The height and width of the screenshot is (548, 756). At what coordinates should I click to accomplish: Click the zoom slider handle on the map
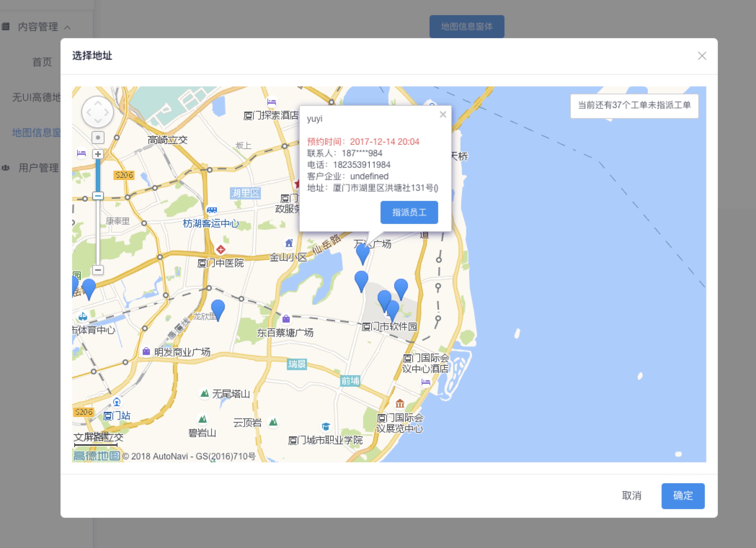tap(98, 196)
